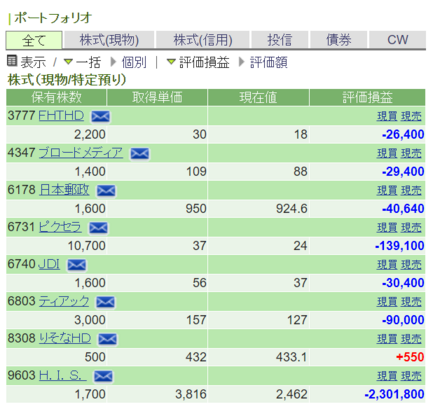Open the 債券 tab
The width and height of the screenshot is (440, 416).
(339, 40)
